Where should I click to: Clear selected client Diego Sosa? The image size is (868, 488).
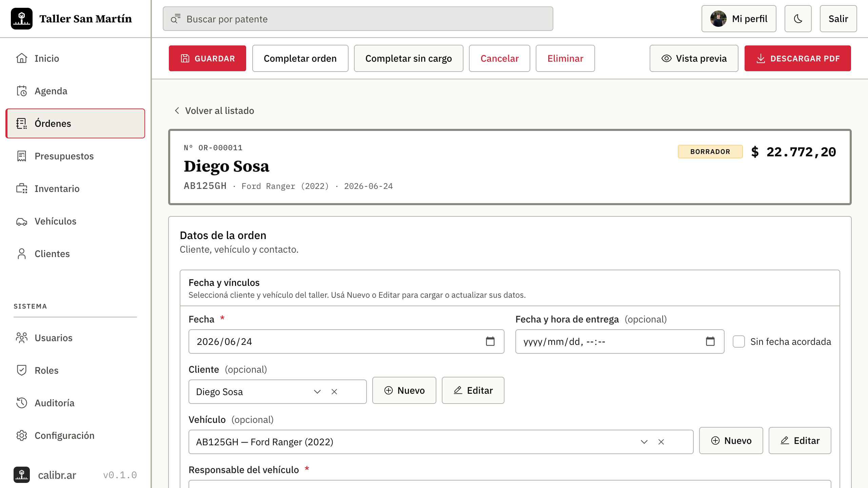pos(334,392)
